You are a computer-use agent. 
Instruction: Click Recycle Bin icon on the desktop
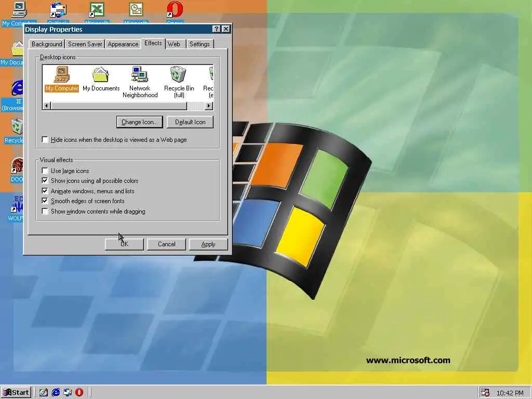coord(14,131)
